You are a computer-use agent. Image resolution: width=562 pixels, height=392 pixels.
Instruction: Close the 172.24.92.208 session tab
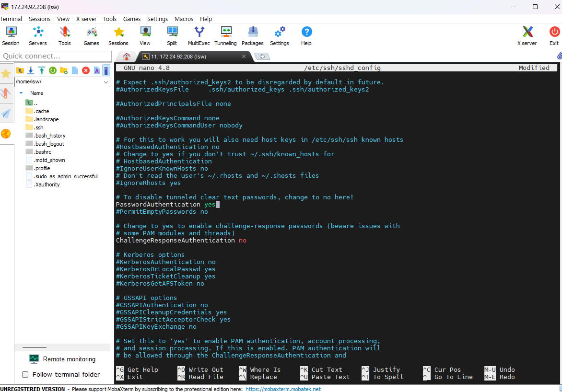(x=244, y=56)
